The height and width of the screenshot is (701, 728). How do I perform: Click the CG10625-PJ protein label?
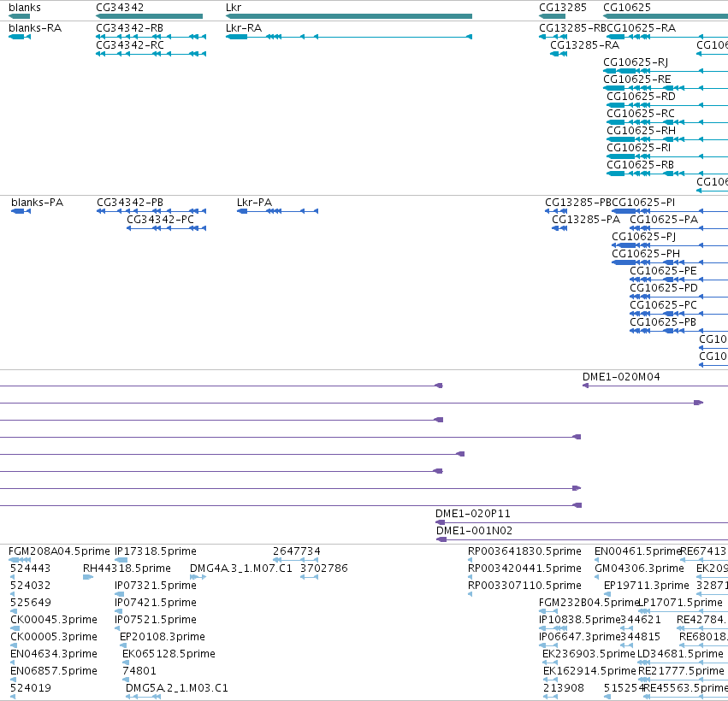point(644,237)
